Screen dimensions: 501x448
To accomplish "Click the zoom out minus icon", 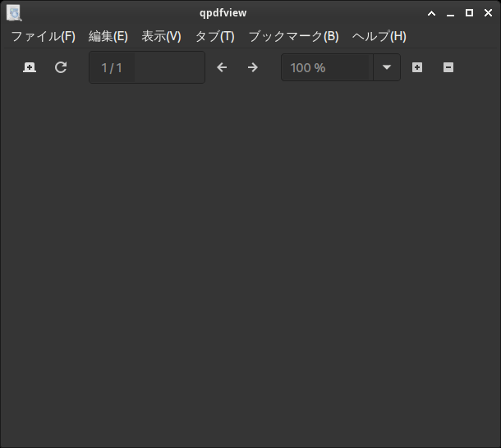I will [448, 67].
